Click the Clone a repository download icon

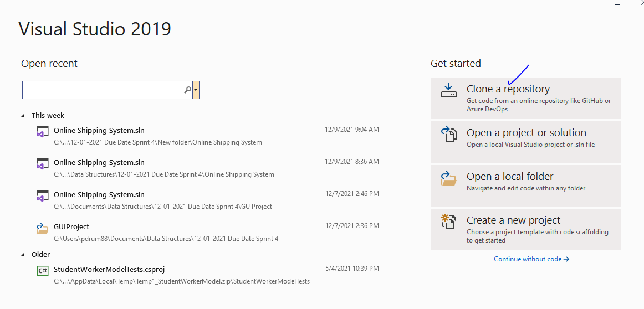click(x=448, y=90)
